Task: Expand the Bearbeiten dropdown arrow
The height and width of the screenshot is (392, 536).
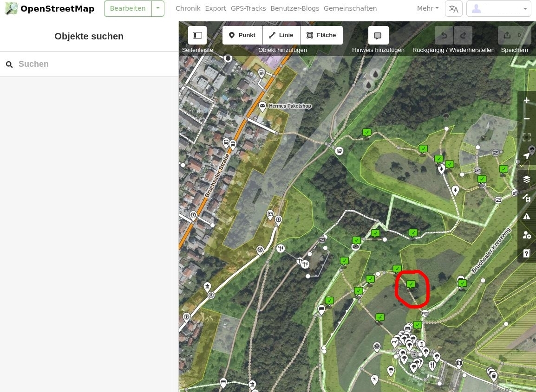Action: pyautogui.click(x=158, y=8)
